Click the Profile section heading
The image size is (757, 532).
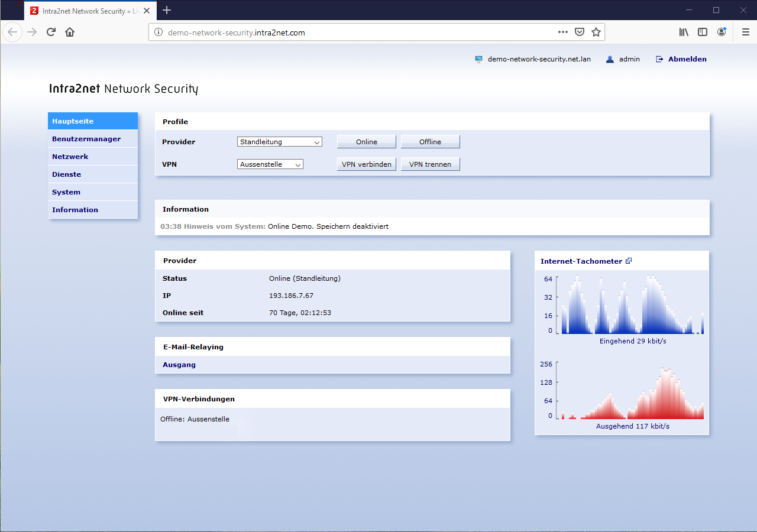[x=175, y=122]
